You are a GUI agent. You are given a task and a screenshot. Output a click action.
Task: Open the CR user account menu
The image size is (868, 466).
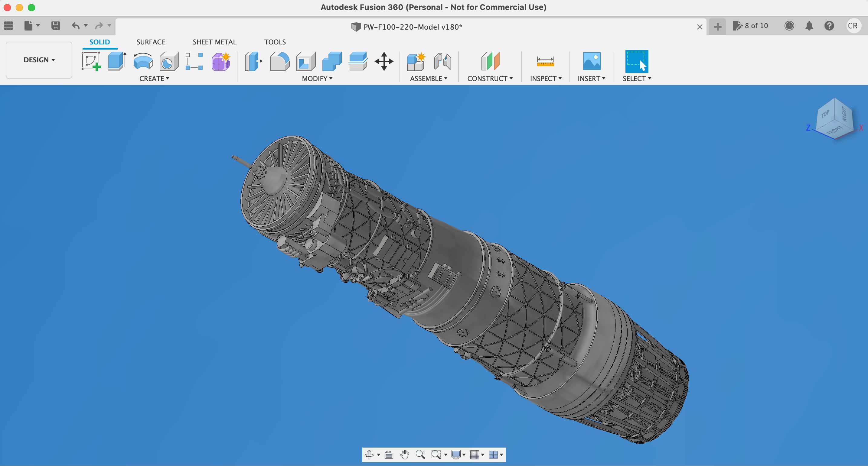pyautogui.click(x=853, y=26)
